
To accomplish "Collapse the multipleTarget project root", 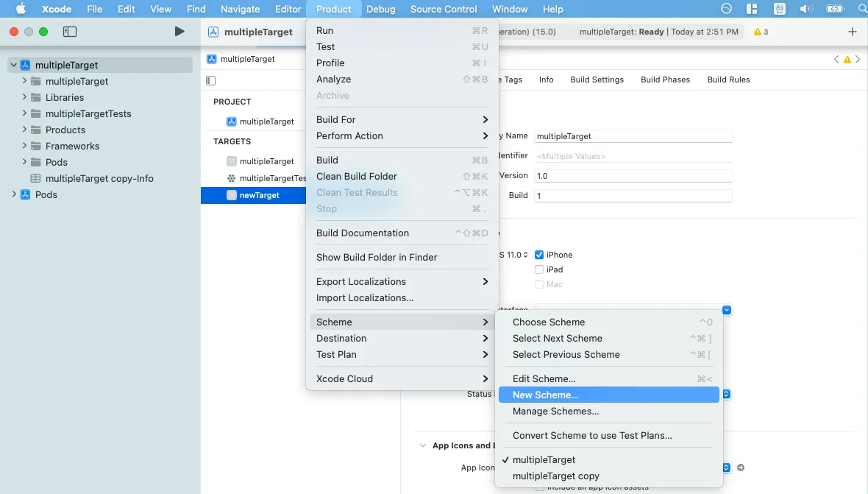I will click(x=14, y=65).
